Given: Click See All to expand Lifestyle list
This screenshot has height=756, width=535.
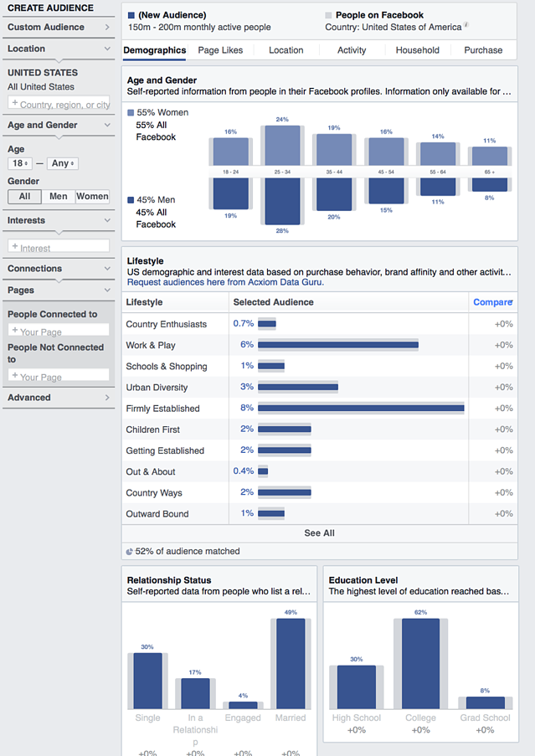Looking at the screenshot, I should click(x=319, y=532).
